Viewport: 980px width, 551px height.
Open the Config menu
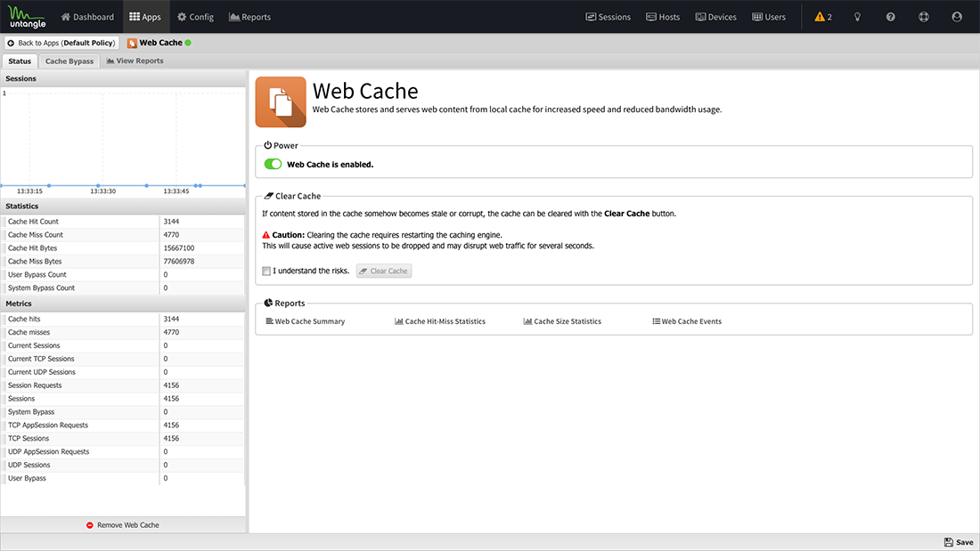coord(196,17)
